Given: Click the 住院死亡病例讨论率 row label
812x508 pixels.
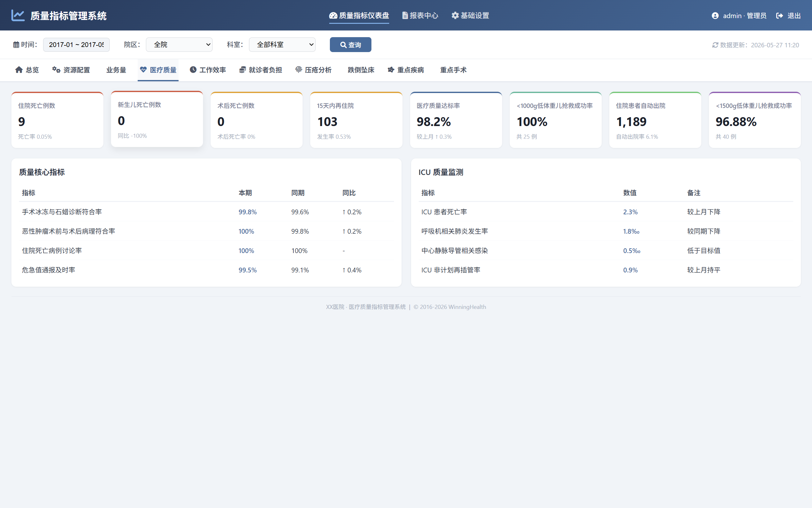Looking at the screenshot, I should pos(52,251).
